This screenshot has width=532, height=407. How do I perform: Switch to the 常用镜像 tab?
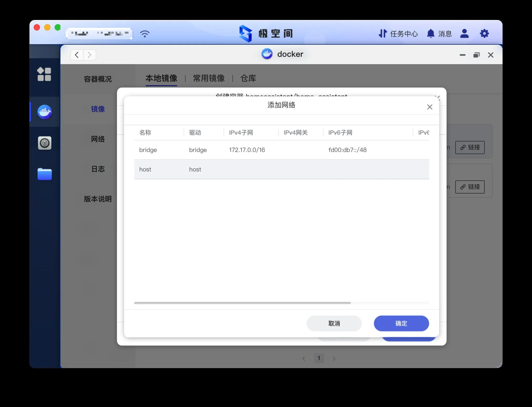tap(209, 78)
